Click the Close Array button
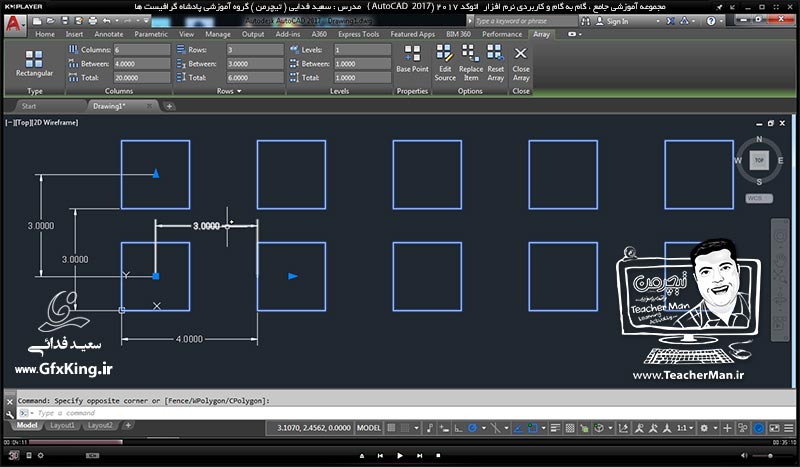 pos(521,64)
